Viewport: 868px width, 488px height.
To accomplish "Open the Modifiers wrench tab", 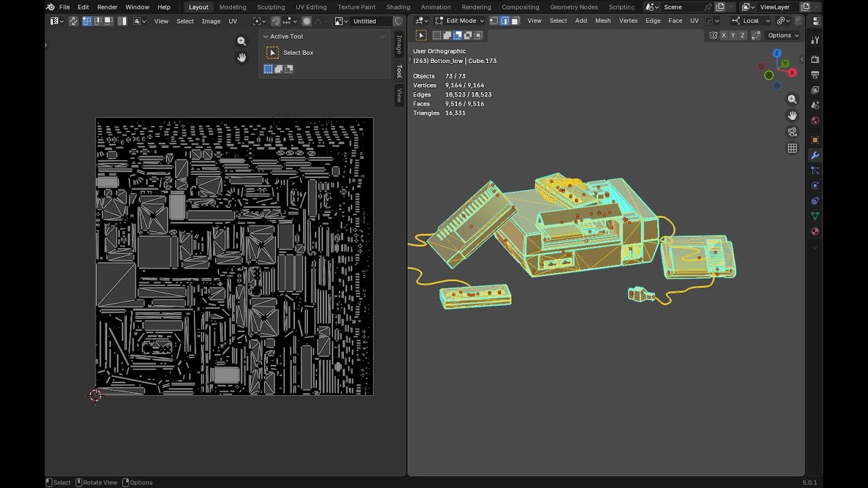I will point(815,156).
